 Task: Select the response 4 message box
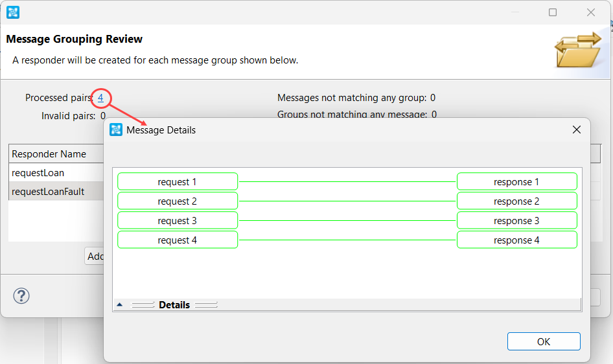(x=517, y=240)
